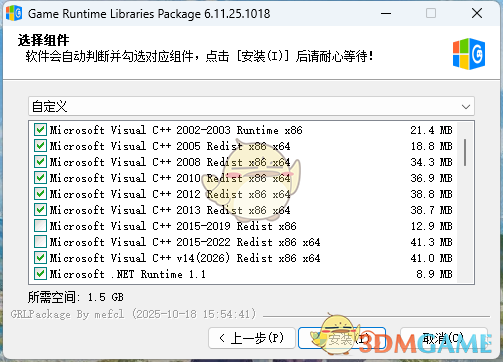Select the Microsoft .NET Runtime 1.1 text
This screenshot has height=362, width=503.
coord(128,274)
